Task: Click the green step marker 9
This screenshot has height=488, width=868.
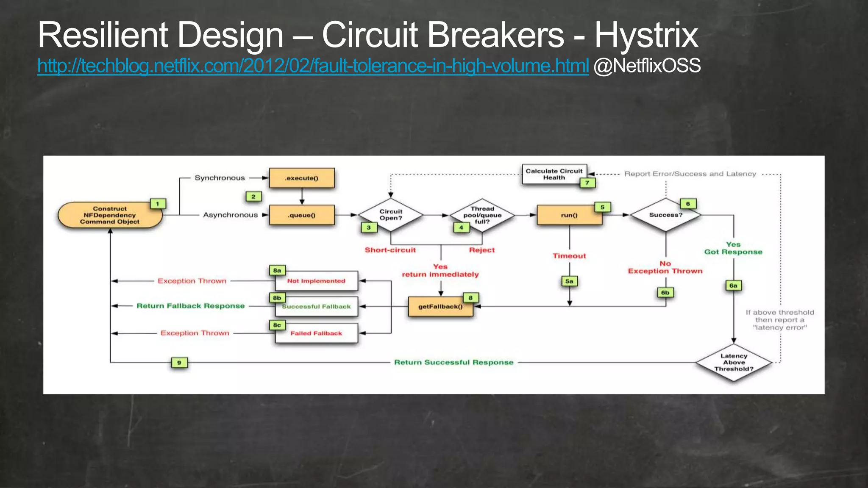Action: (x=179, y=363)
